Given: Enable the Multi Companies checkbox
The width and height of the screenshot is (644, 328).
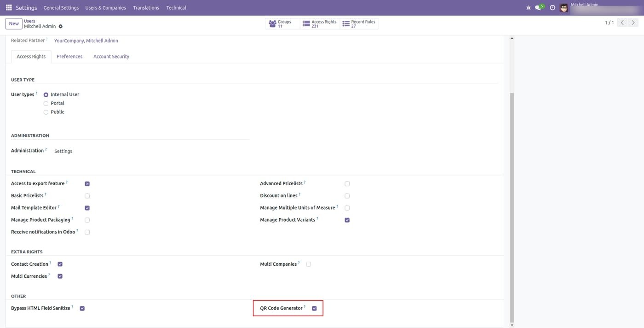Looking at the screenshot, I should click(x=309, y=264).
